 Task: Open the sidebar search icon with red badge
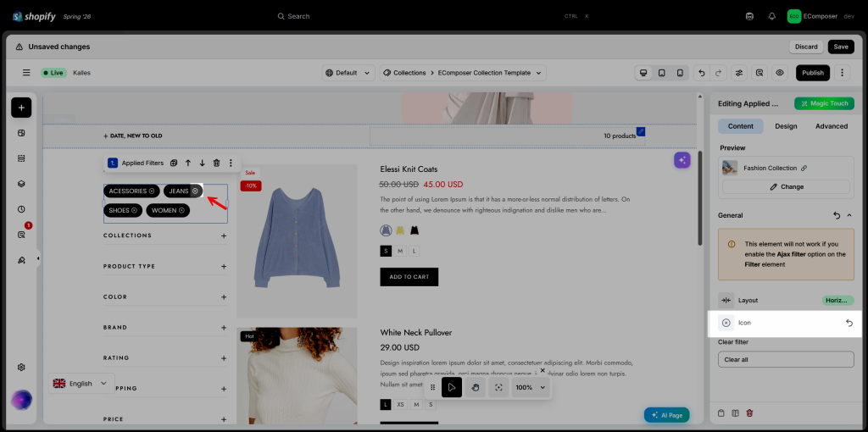pyautogui.click(x=21, y=235)
